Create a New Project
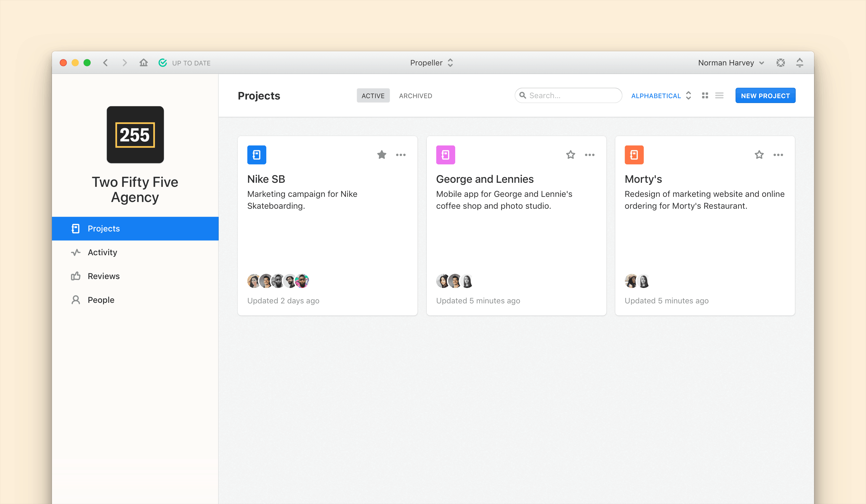The height and width of the screenshot is (504, 866). pos(765,95)
